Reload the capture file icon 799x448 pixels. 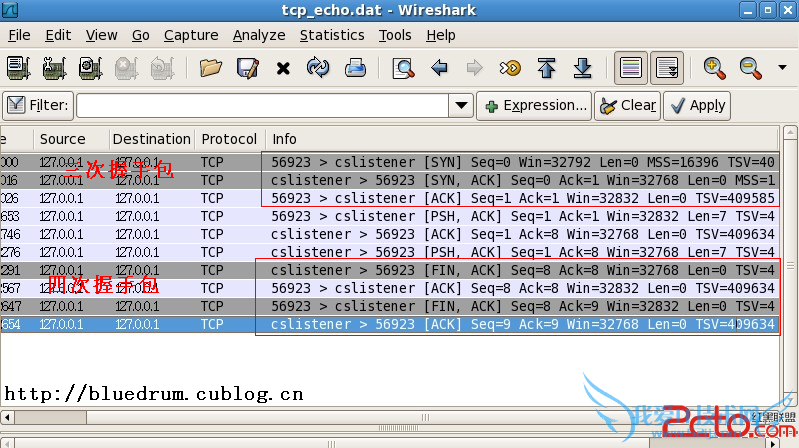pos(318,68)
